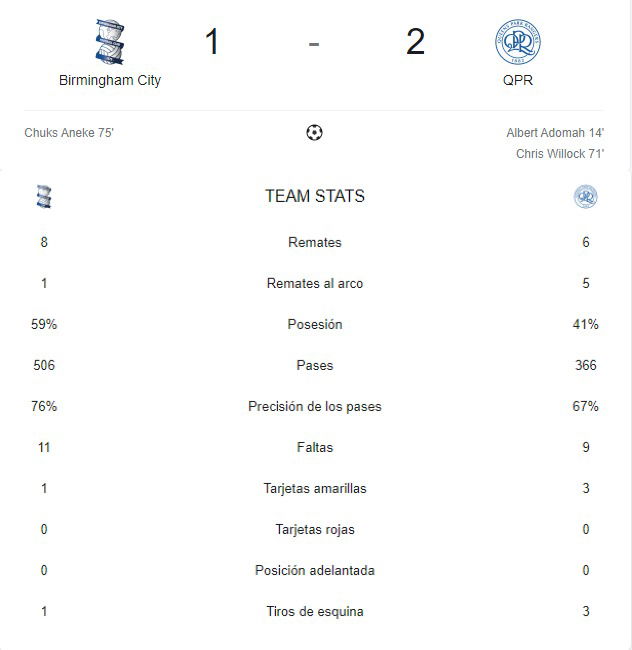This screenshot has width=632, height=650.
Task: Open the Birmingham City team name link
Action: [x=110, y=80]
